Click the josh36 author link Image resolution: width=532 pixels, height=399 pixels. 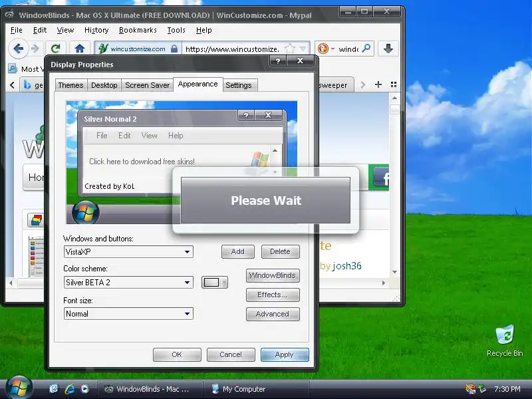[x=346, y=265]
